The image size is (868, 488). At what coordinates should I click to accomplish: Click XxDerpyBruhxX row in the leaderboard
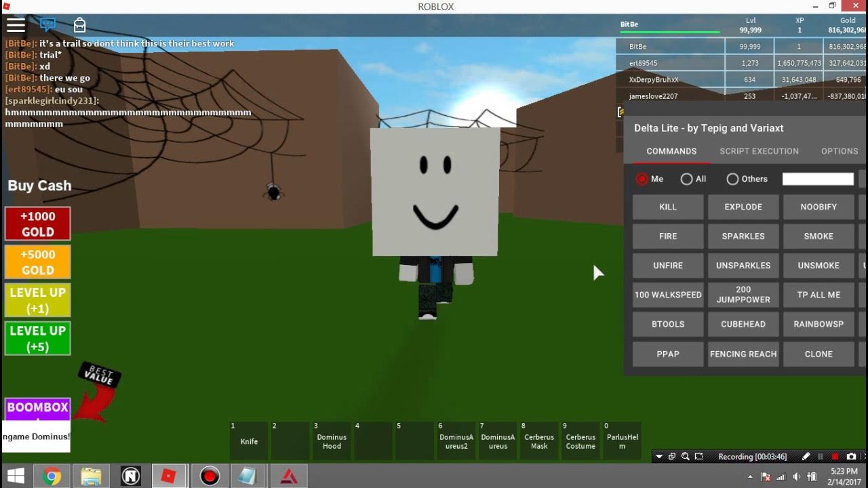[x=742, y=79]
